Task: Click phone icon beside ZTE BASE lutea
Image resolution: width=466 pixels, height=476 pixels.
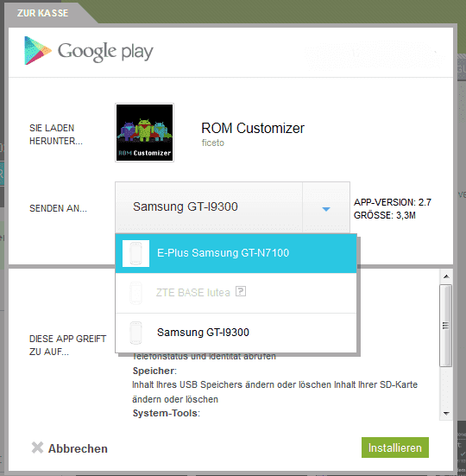Action: click(135, 293)
